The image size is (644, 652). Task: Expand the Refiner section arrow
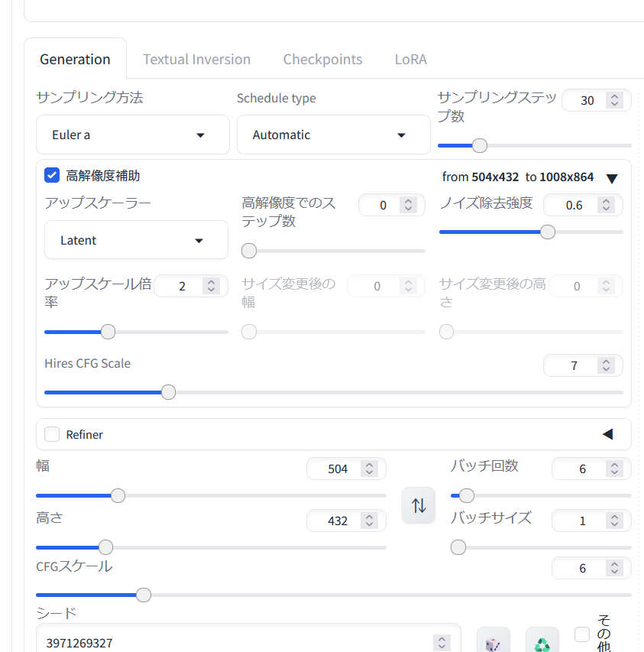tap(608, 434)
